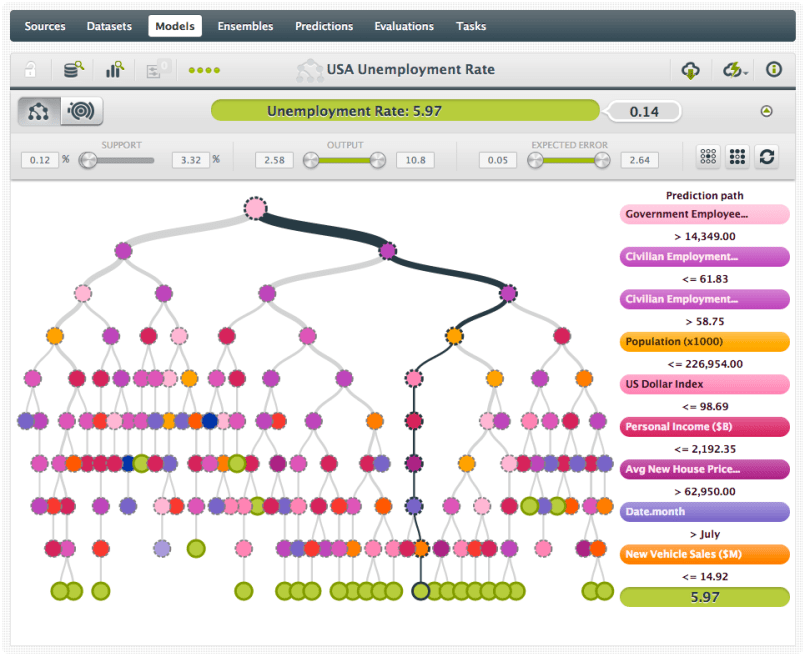This screenshot has width=810, height=662.
Task: Go to the Ensembles tab
Action: [x=245, y=26]
